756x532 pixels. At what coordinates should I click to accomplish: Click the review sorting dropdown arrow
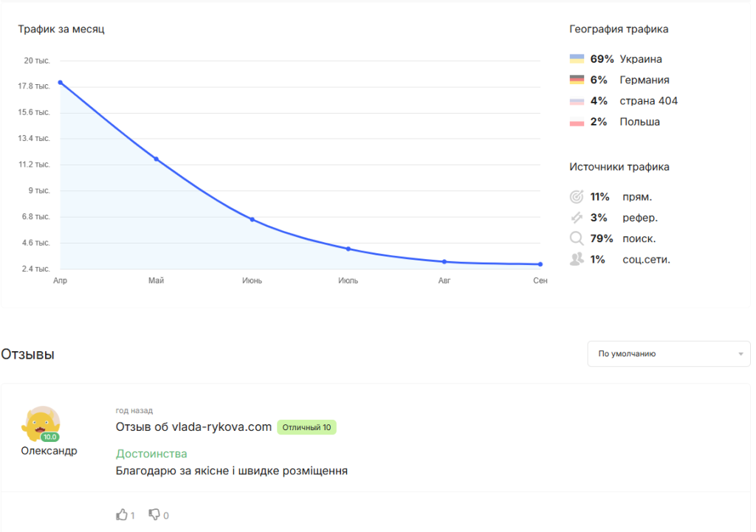[740, 354]
